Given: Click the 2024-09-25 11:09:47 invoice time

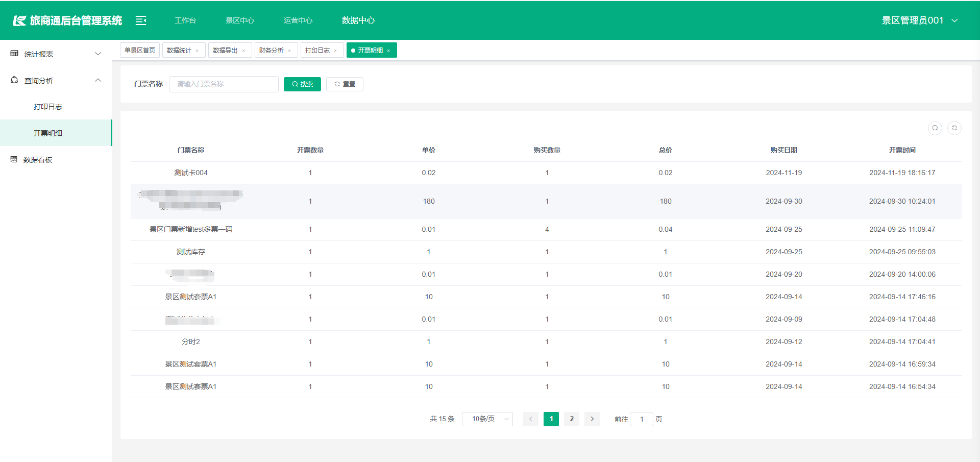Looking at the screenshot, I should click(902, 229).
